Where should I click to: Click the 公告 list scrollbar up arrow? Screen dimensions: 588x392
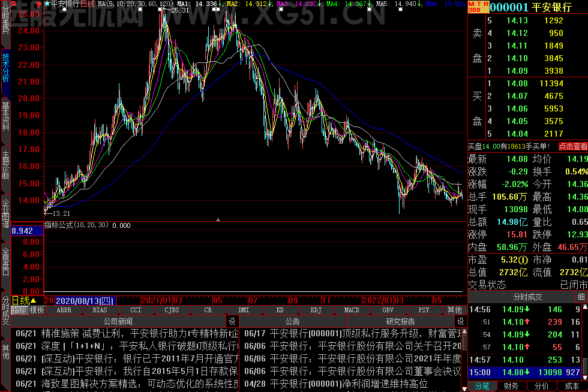pos(464,331)
